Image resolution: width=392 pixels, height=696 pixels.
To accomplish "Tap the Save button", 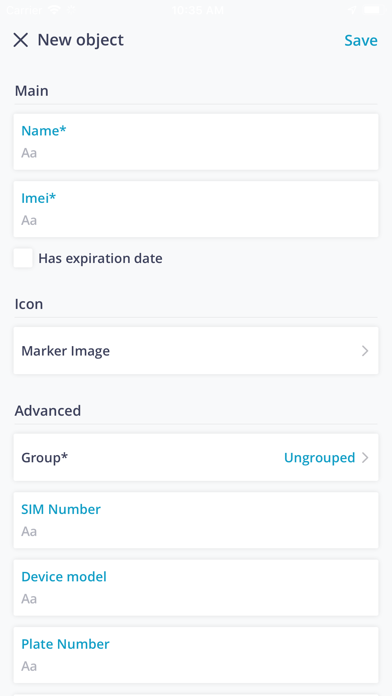I will (x=361, y=40).
